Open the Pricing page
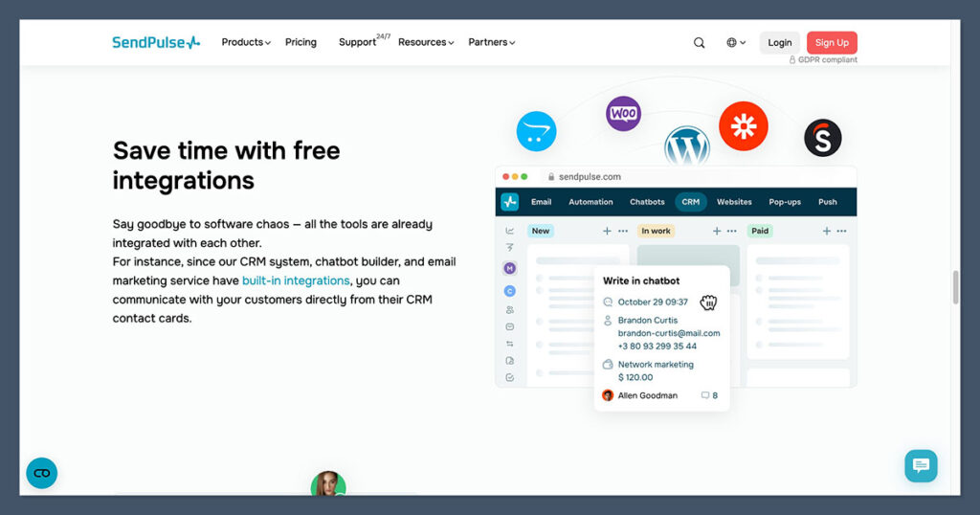 [x=301, y=42]
